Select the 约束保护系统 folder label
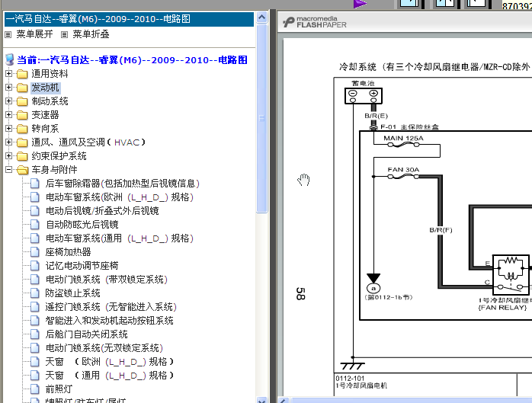 pos(59,155)
